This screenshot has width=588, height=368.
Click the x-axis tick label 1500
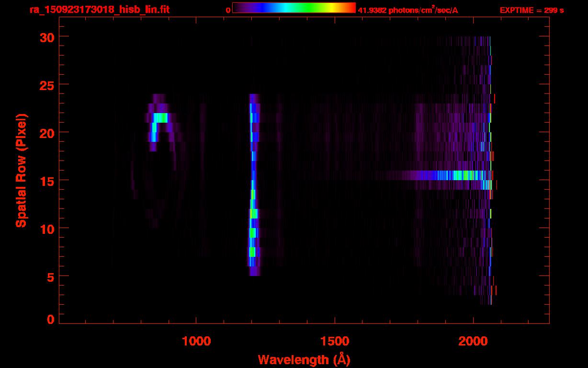(x=335, y=341)
